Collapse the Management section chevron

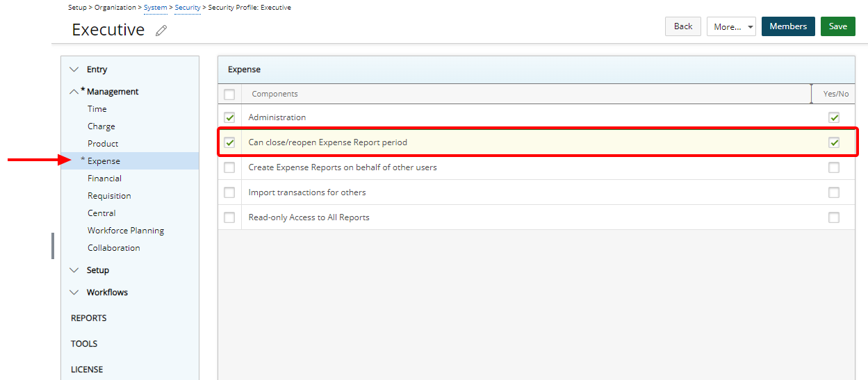74,92
